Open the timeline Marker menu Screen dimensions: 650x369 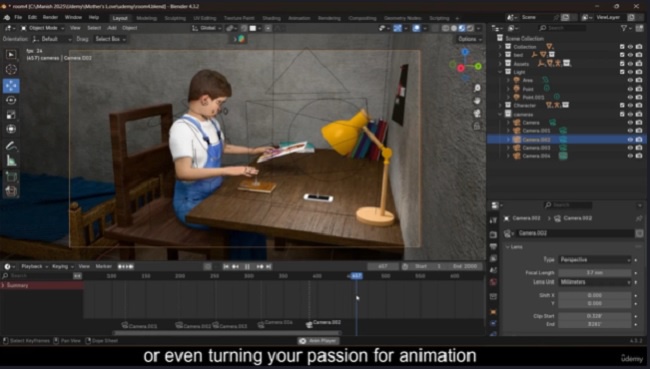pos(104,267)
